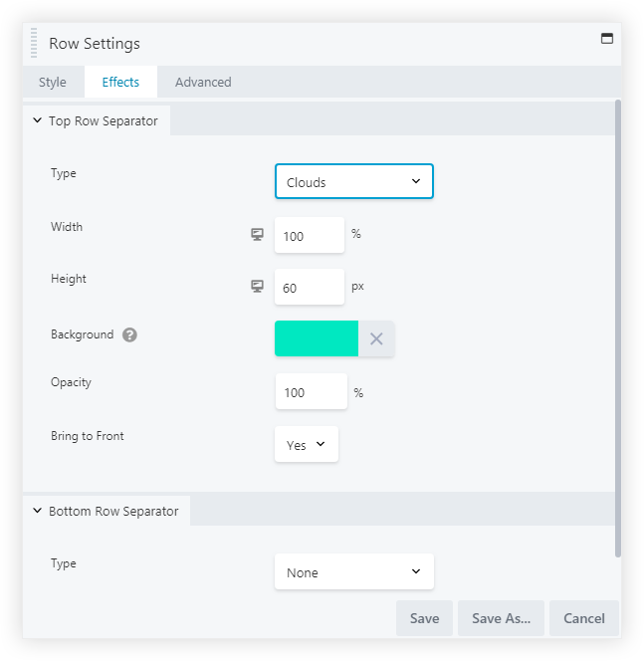Switch to the Advanced tab
644x661 pixels.
pyautogui.click(x=203, y=83)
